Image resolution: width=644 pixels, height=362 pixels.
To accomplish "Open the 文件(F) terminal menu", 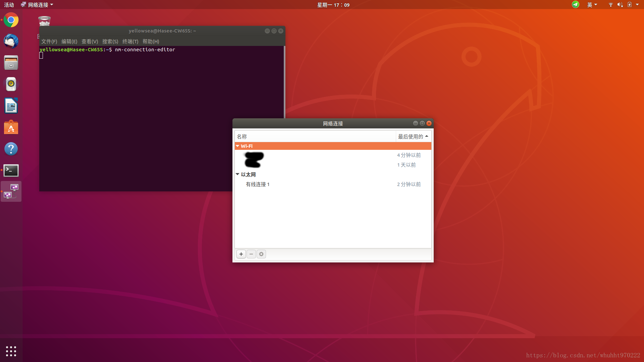I will [49, 42].
